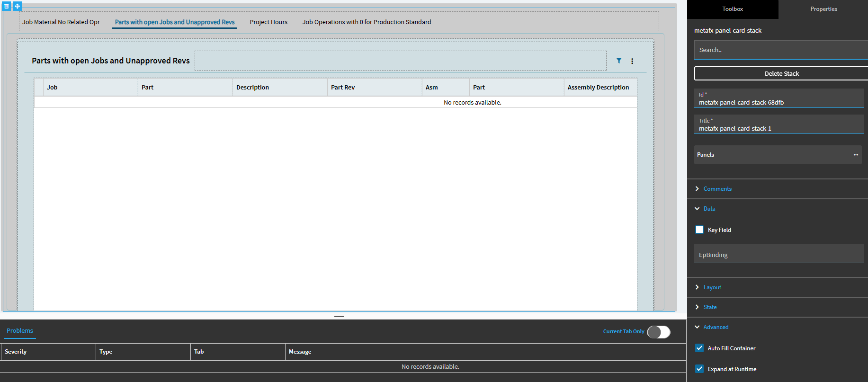Click the card title Parts with open Jobs and Unapproved Revs
The height and width of the screenshot is (382, 868).
111,61
